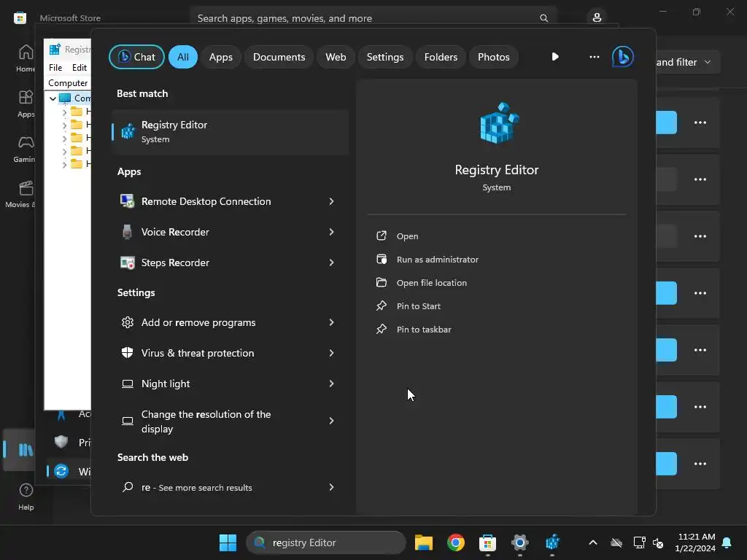Click the web search magnifier icon for 're'

(x=127, y=487)
